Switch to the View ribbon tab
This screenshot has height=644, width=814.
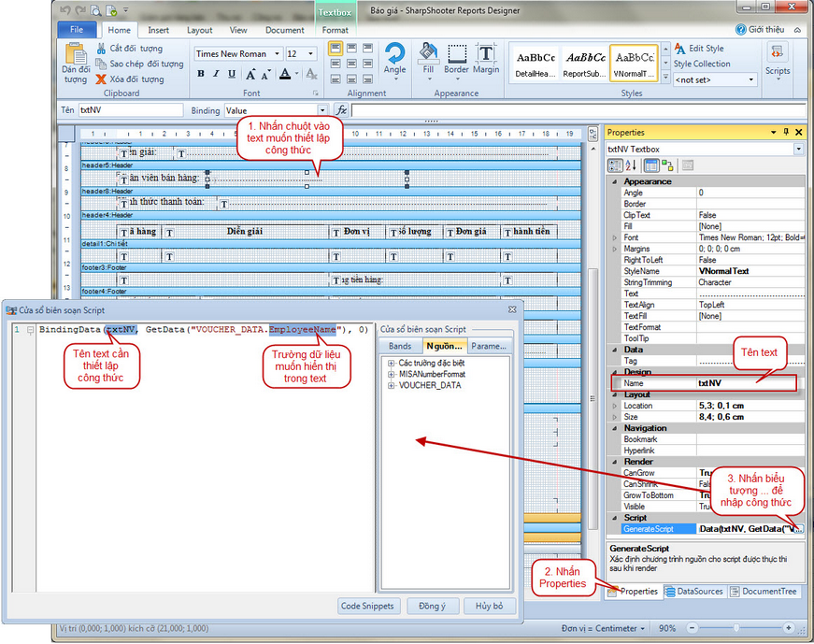coord(238,30)
